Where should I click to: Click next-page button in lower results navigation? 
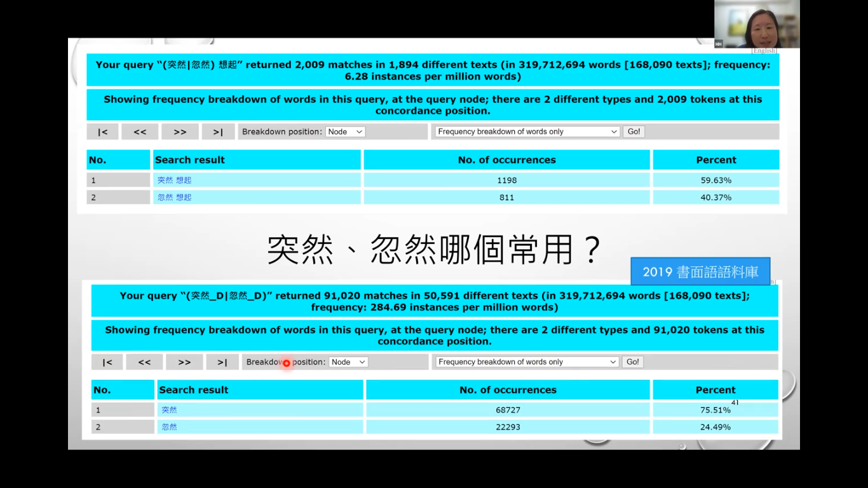point(184,362)
